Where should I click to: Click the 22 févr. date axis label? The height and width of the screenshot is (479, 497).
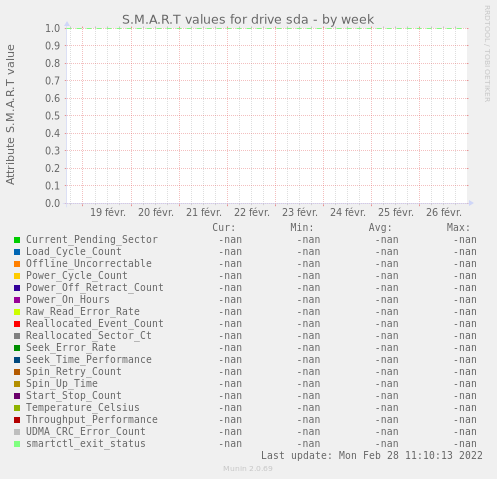tap(252, 212)
